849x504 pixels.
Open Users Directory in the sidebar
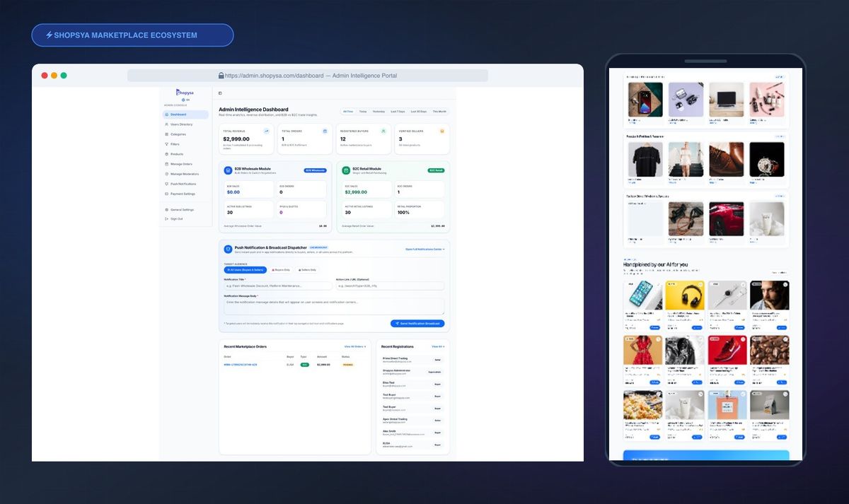click(185, 124)
